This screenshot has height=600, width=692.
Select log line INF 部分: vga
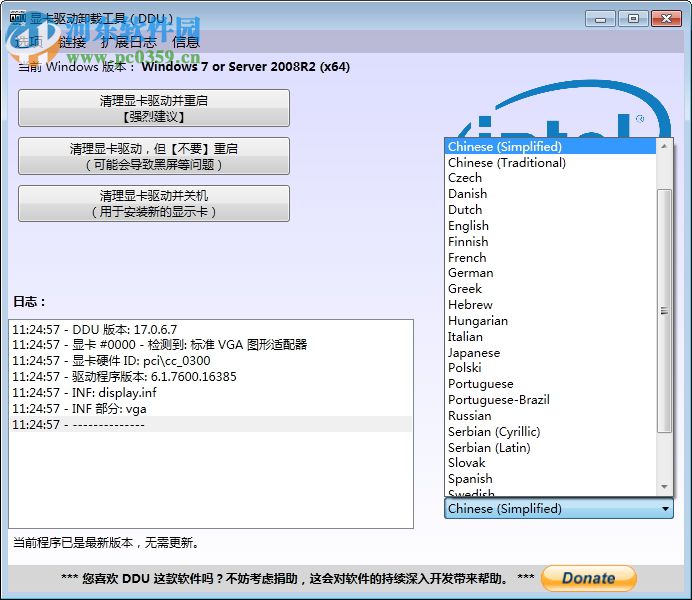tap(212, 409)
